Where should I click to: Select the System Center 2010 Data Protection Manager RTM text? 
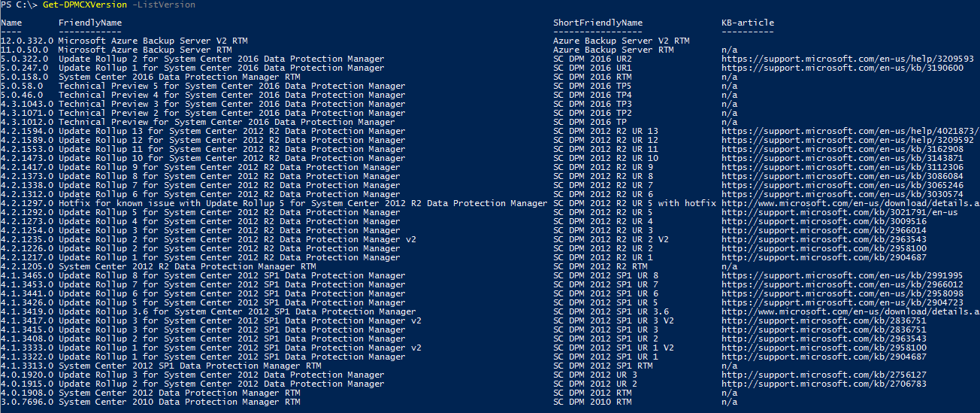[179, 402]
